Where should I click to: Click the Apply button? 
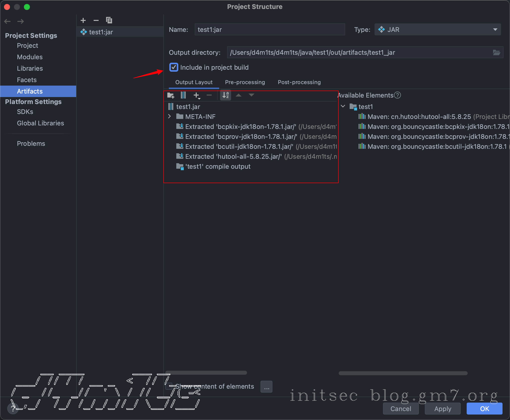(443, 409)
